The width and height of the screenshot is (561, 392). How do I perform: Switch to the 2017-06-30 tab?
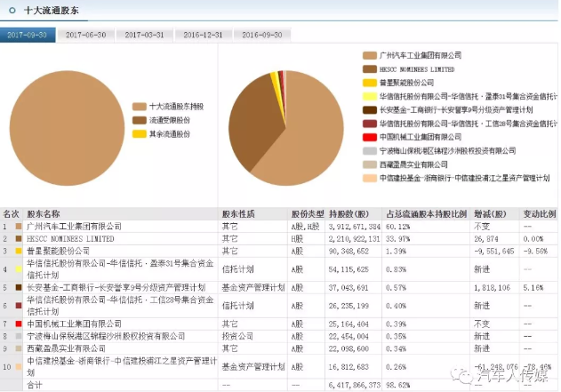pos(86,35)
